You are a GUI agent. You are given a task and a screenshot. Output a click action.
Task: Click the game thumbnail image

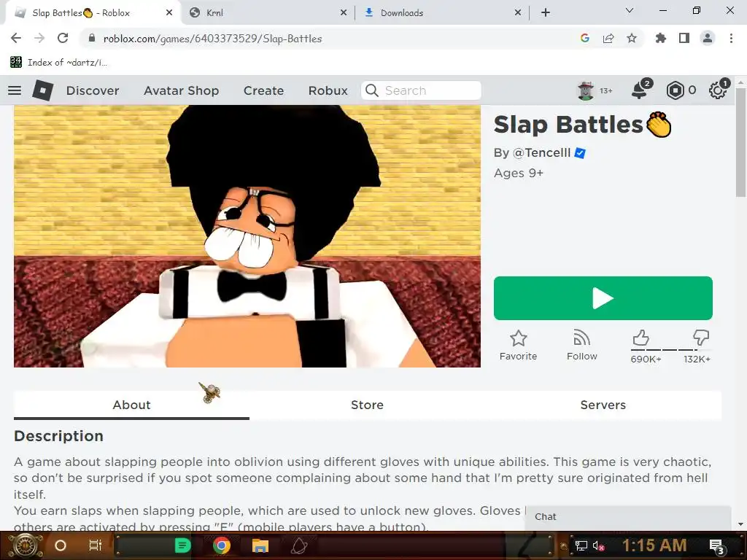click(247, 236)
